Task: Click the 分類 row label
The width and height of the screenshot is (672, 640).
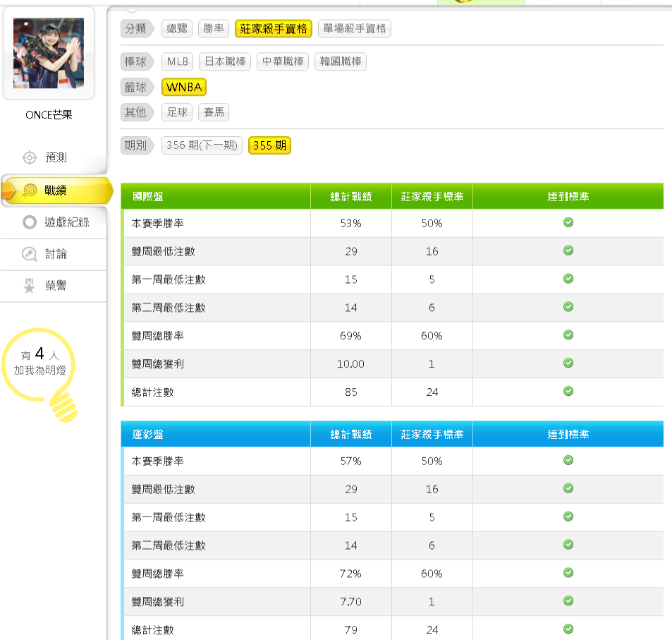Action: click(x=136, y=29)
